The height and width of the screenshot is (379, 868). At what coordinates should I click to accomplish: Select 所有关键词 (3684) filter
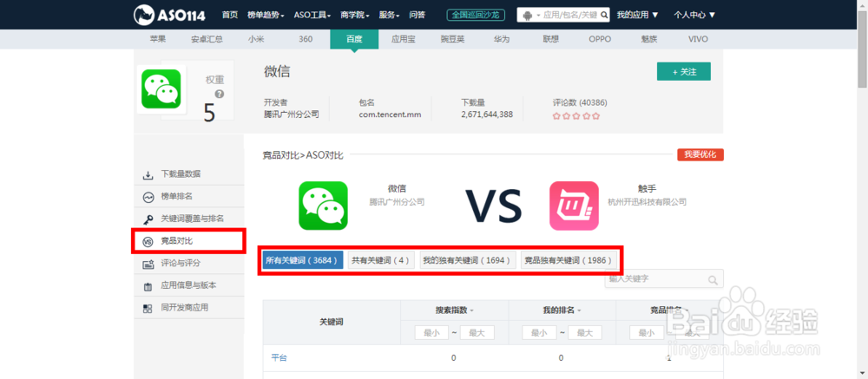pos(303,260)
